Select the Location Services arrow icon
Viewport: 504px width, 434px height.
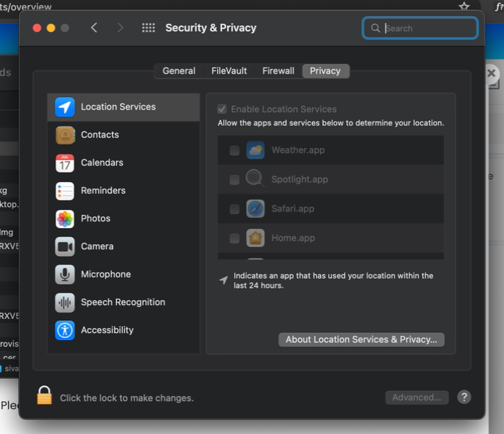point(65,107)
